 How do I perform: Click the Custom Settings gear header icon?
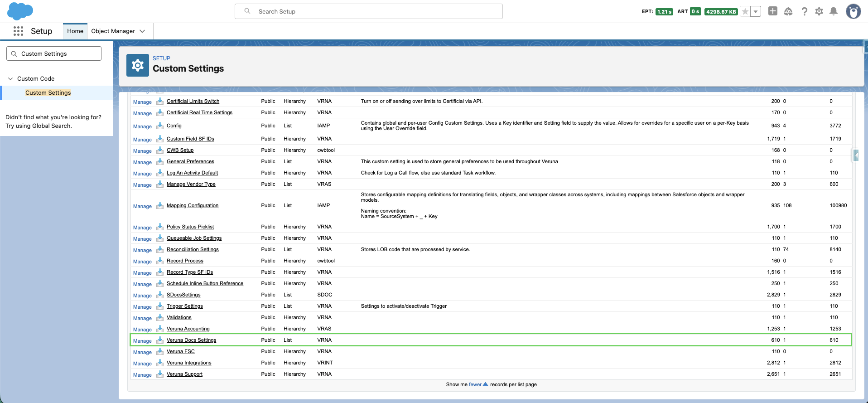(x=138, y=65)
